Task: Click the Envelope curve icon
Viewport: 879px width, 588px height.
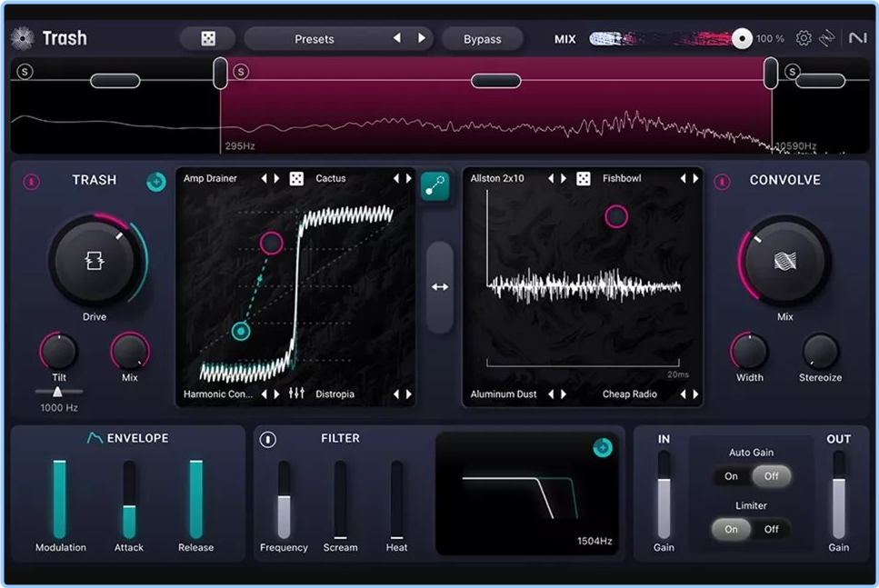Action: tap(95, 438)
